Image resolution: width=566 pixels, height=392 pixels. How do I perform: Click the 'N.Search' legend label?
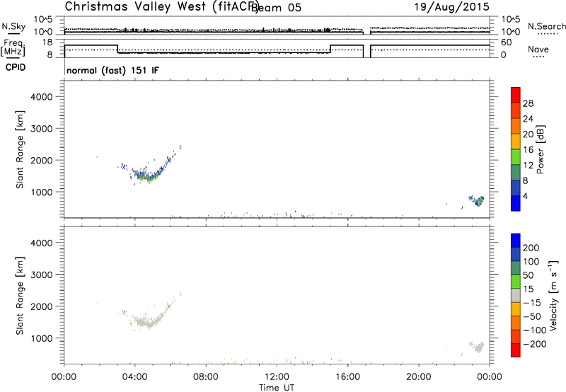pyautogui.click(x=546, y=26)
